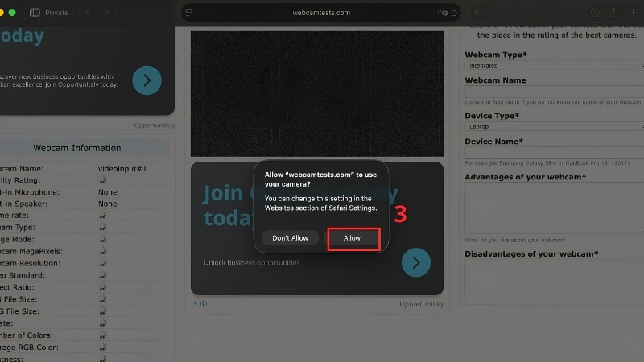Click the Advantages of your webcam textbox
The height and width of the screenshot is (362, 644).
coord(555,208)
